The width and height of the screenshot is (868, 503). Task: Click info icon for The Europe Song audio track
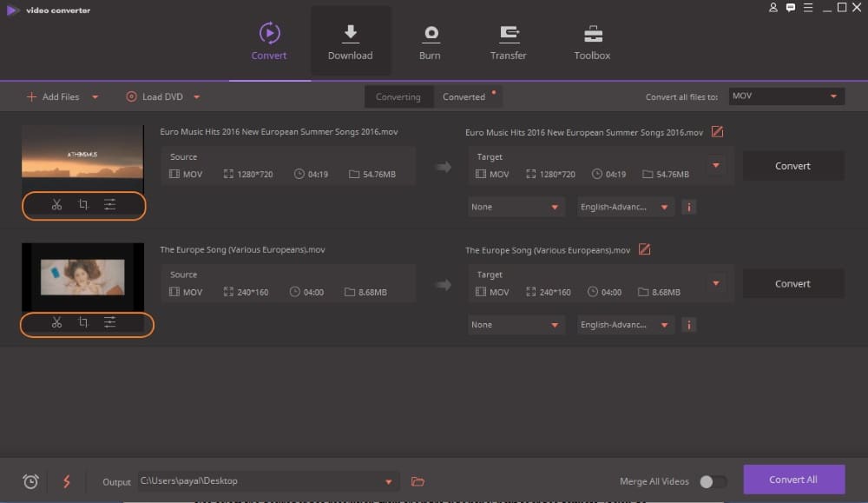click(x=689, y=325)
